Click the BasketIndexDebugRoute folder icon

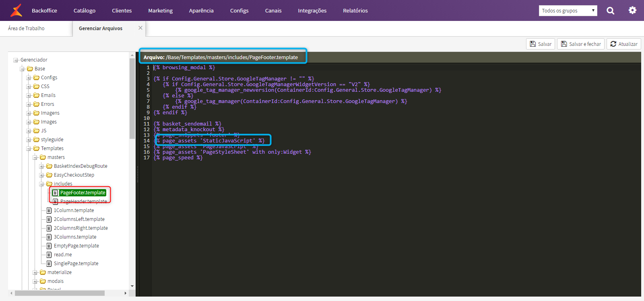(49, 166)
